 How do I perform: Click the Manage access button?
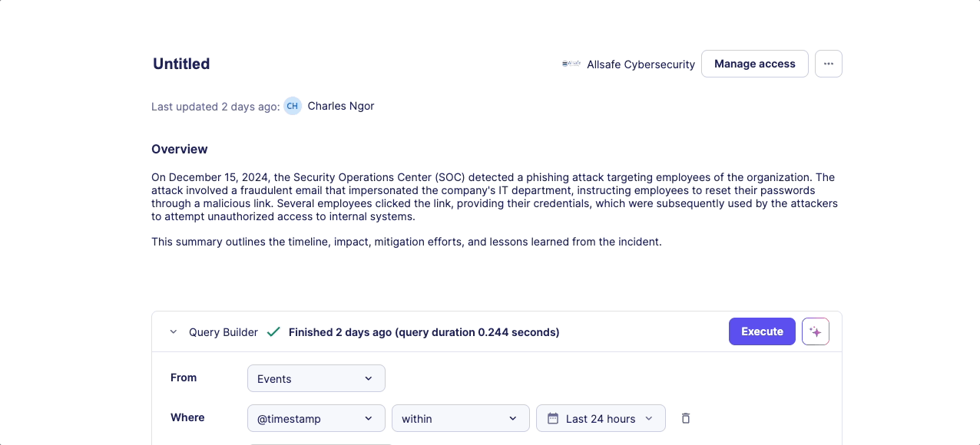click(x=754, y=64)
